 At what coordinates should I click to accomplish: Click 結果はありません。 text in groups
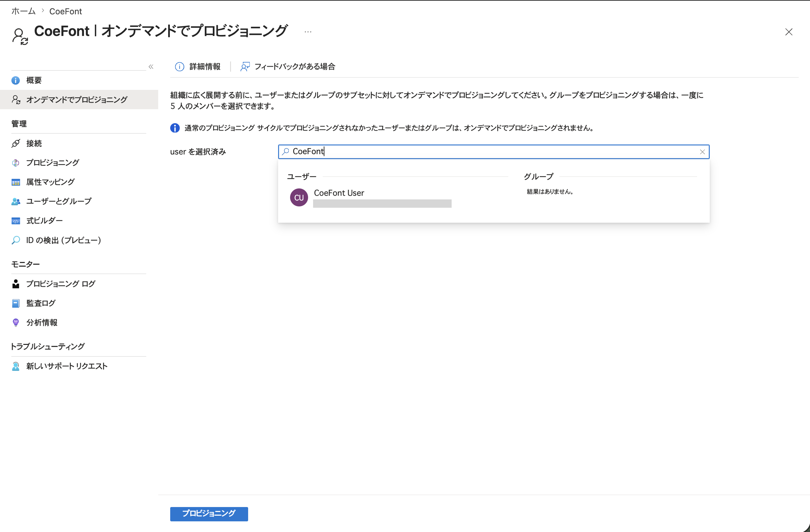pyautogui.click(x=550, y=192)
